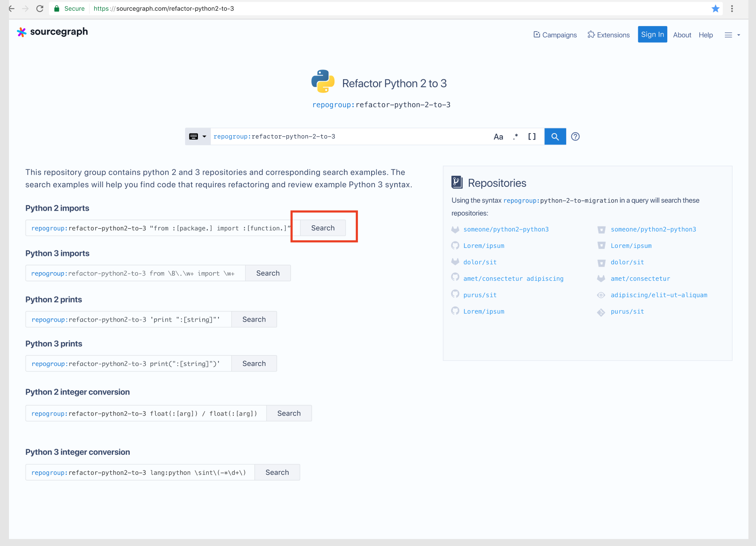Search Python 3 integer conversion example
Screen dimensions: 756x546
pos(277,472)
